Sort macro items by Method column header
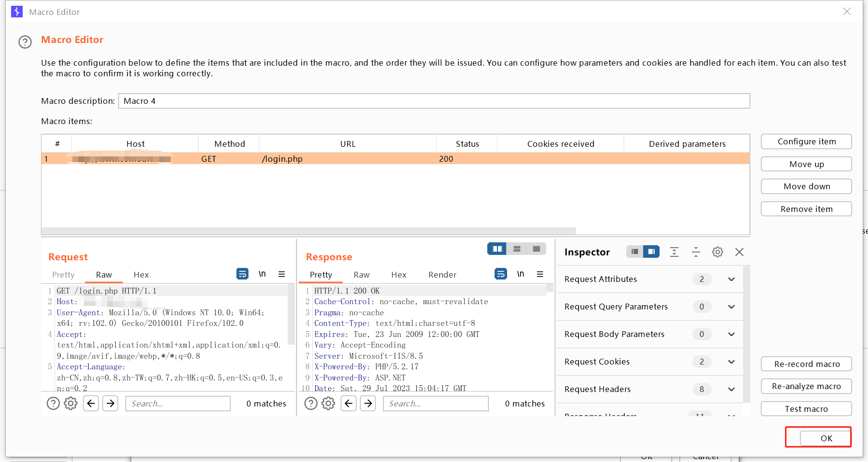The width and height of the screenshot is (868, 462). pyautogui.click(x=229, y=144)
